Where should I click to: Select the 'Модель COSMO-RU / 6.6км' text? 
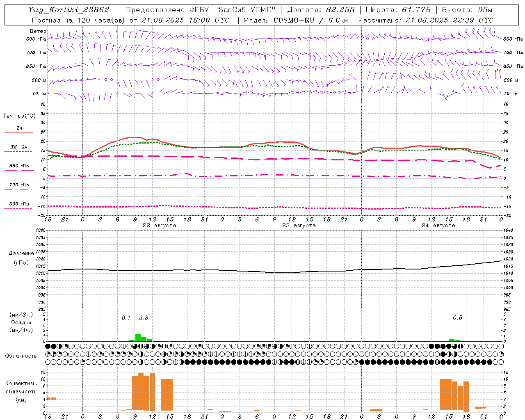[x=296, y=20]
